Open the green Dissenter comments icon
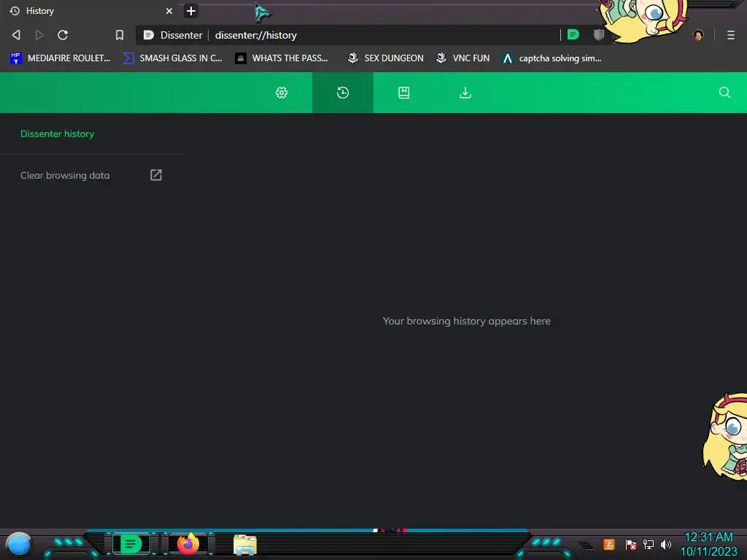This screenshot has height=560, width=747. pyautogui.click(x=573, y=35)
